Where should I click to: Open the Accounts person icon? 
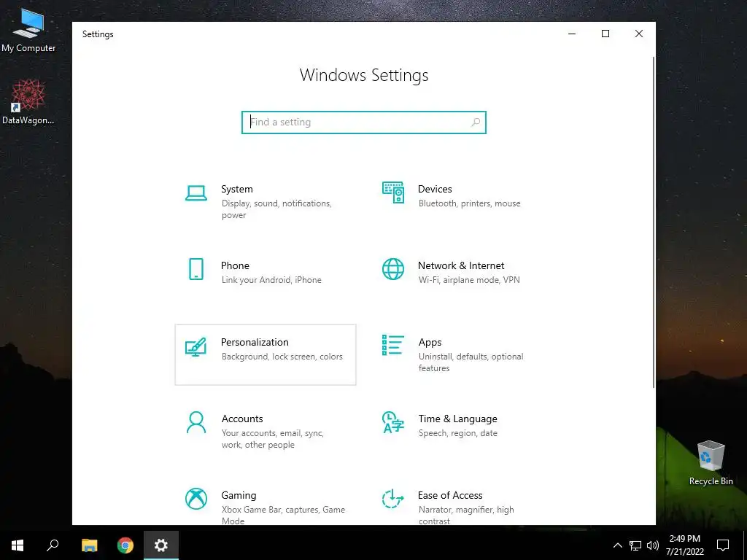click(196, 422)
